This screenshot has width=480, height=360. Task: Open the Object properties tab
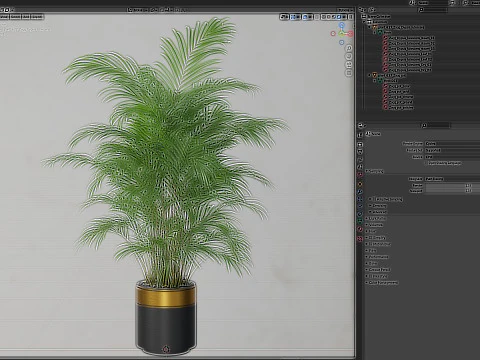coord(360,184)
